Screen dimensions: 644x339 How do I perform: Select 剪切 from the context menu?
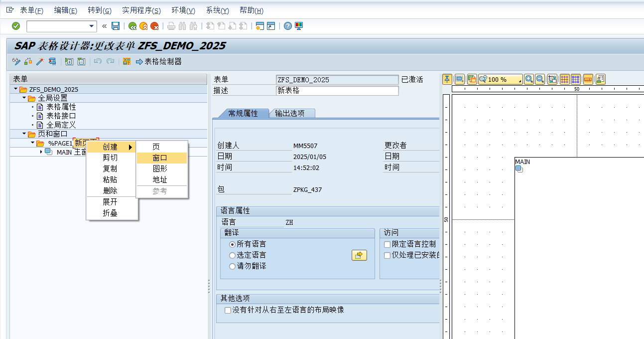[x=111, y=158]
